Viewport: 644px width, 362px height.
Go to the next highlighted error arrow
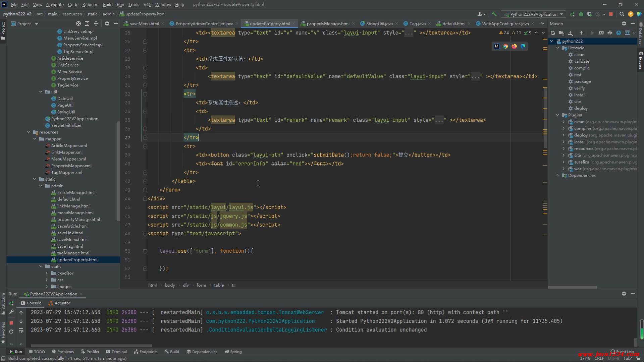[543, 33]
